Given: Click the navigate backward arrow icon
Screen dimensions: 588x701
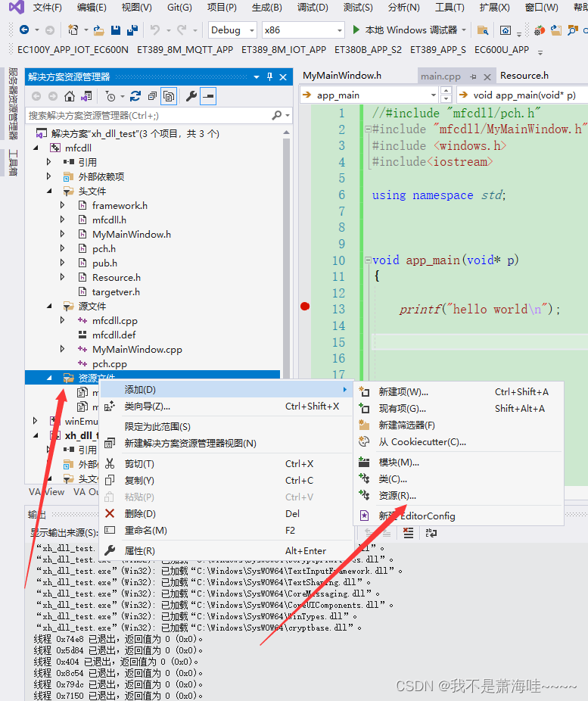Looking at the screenshot, I should tap(24, 30).
